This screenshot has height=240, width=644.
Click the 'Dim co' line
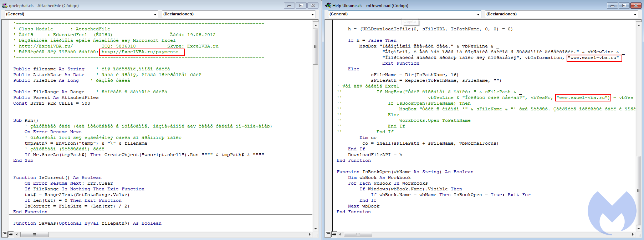[x=368, y=137]
